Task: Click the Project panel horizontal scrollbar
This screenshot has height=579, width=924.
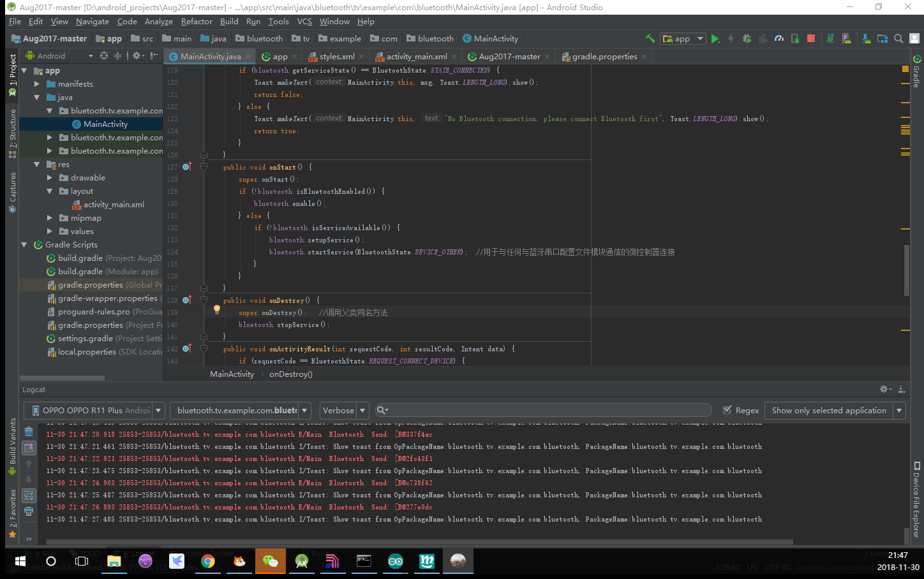Action: click(x=63, y=378)
